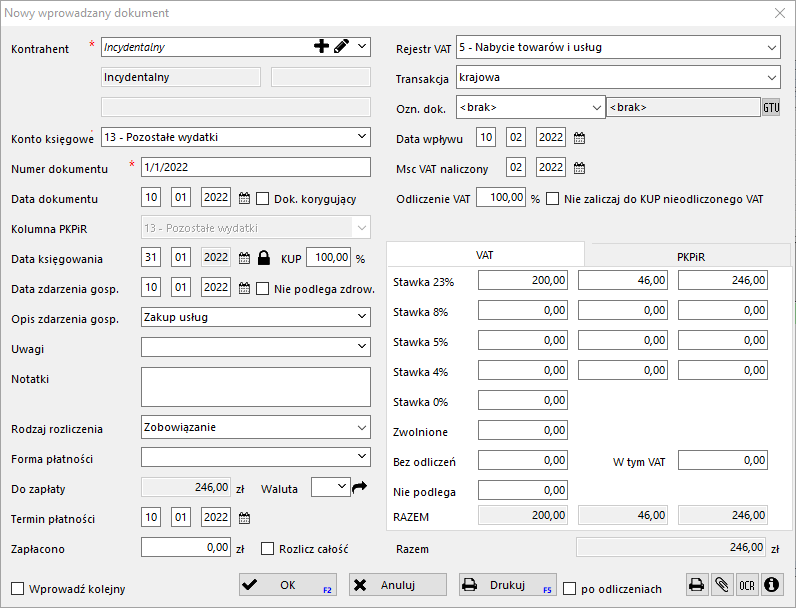
Task: Click Stawka 23% gross amount field
Action: pyautogui.click(x=722, y=280)
